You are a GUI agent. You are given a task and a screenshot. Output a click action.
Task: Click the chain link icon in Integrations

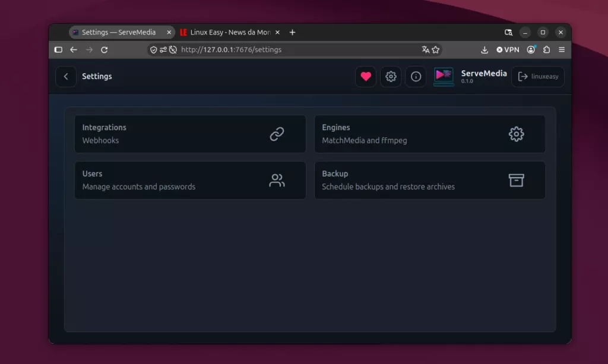click(277, 134)
